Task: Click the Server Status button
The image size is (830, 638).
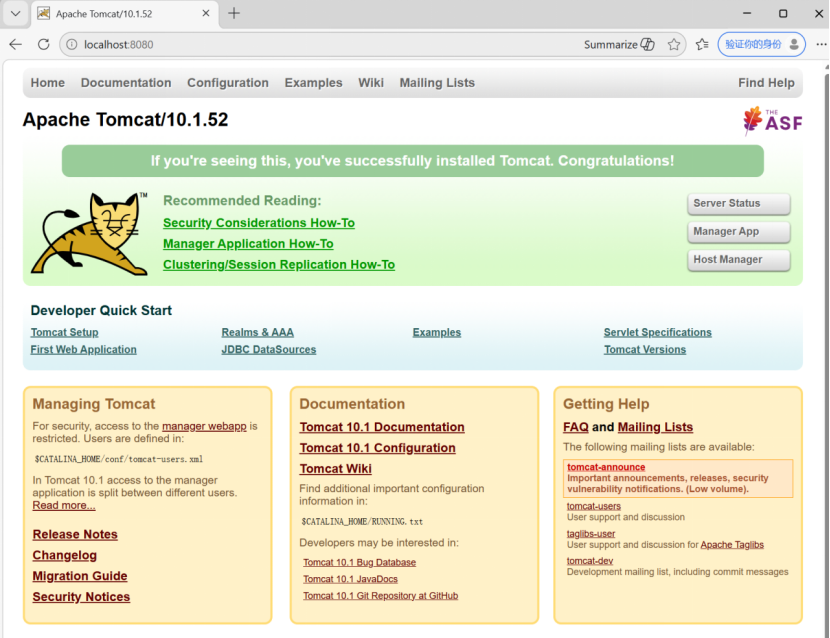Action: coord(738,203)
